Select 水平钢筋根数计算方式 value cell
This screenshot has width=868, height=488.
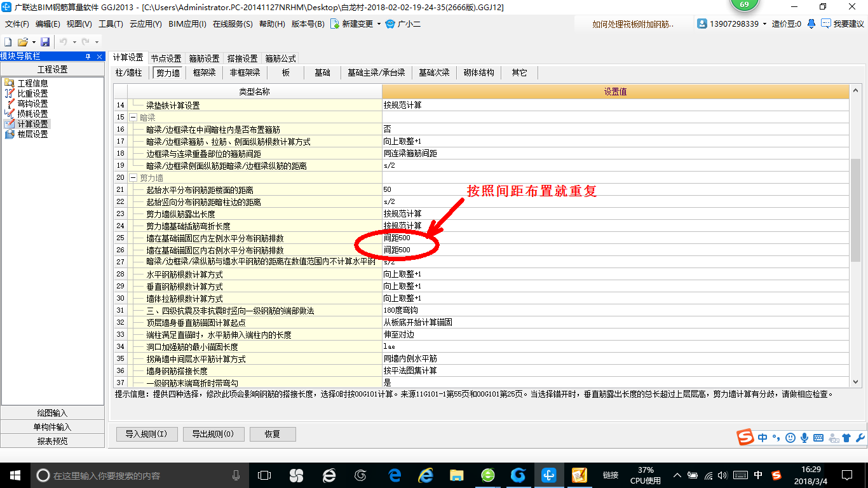point(615,274)
